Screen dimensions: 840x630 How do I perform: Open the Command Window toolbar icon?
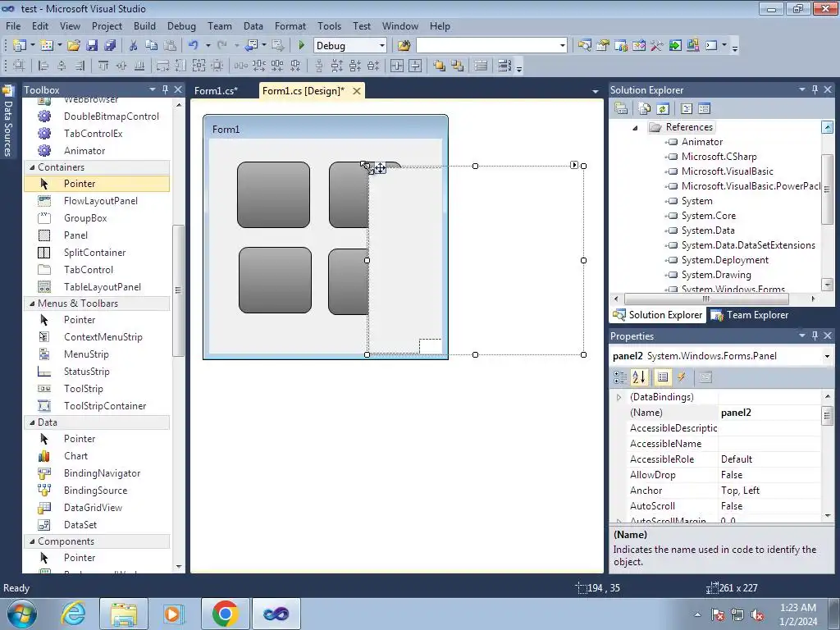pos(711,46)
